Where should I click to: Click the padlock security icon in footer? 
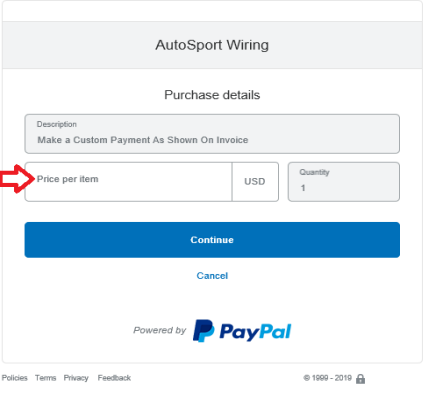click(360, 379)
